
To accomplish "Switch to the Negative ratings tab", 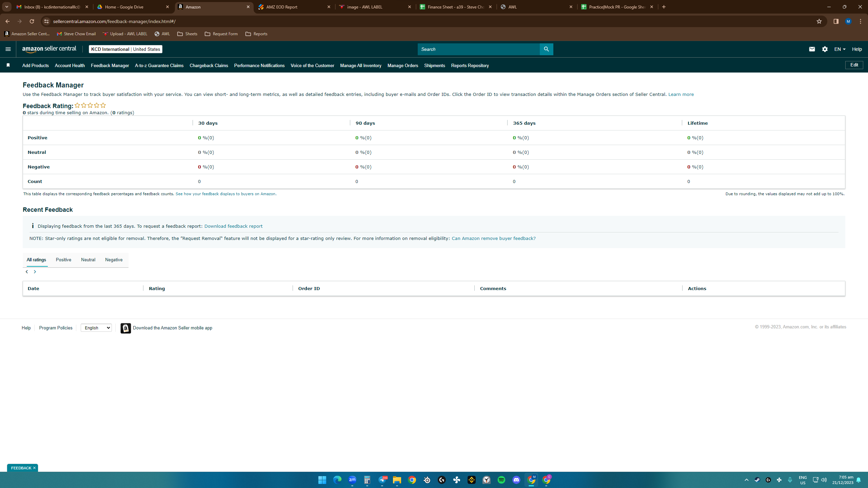I will click(x=114, y=260).
